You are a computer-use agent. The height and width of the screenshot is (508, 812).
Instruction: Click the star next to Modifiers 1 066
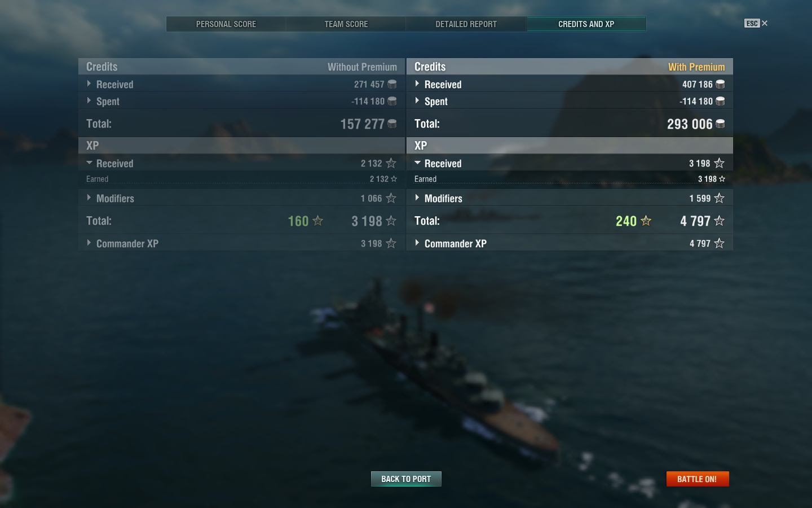391,198
